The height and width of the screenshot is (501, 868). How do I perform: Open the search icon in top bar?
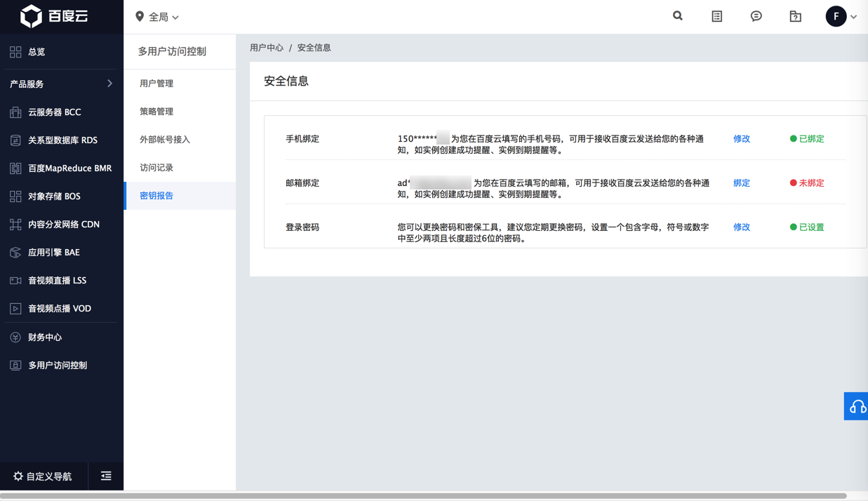point(678,15)
